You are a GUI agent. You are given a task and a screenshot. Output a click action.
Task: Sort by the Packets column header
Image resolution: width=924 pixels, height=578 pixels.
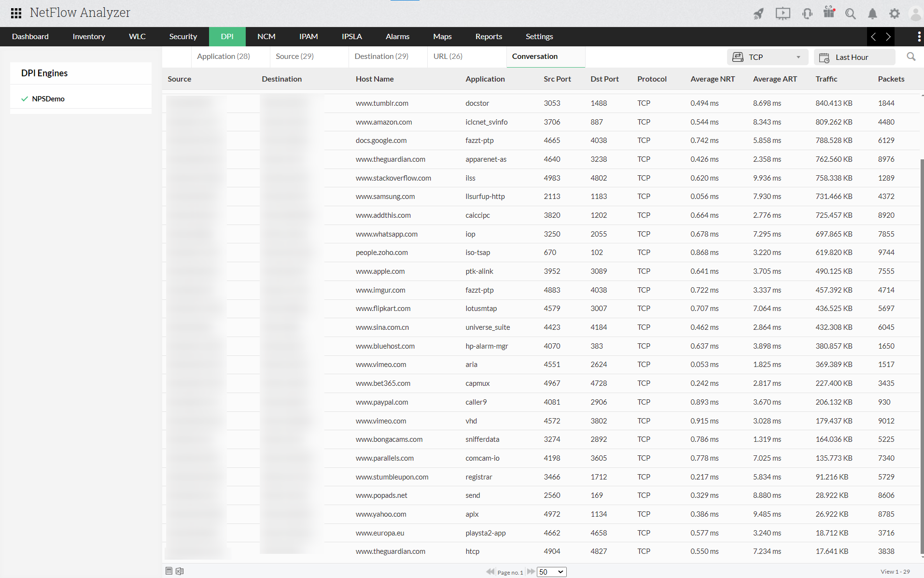point(891,79)
